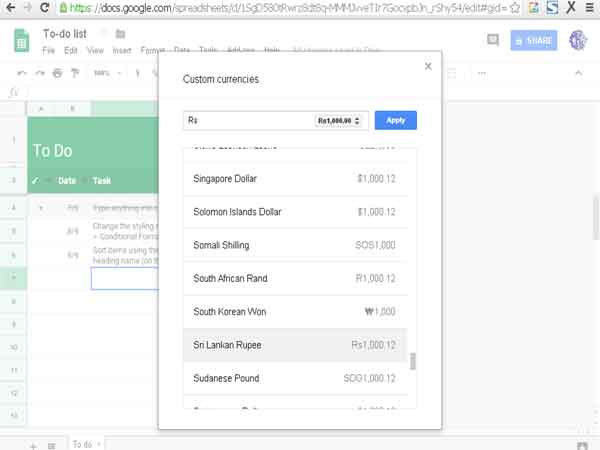Click the blue Apply button
The image size is (600, 450).
396,121
